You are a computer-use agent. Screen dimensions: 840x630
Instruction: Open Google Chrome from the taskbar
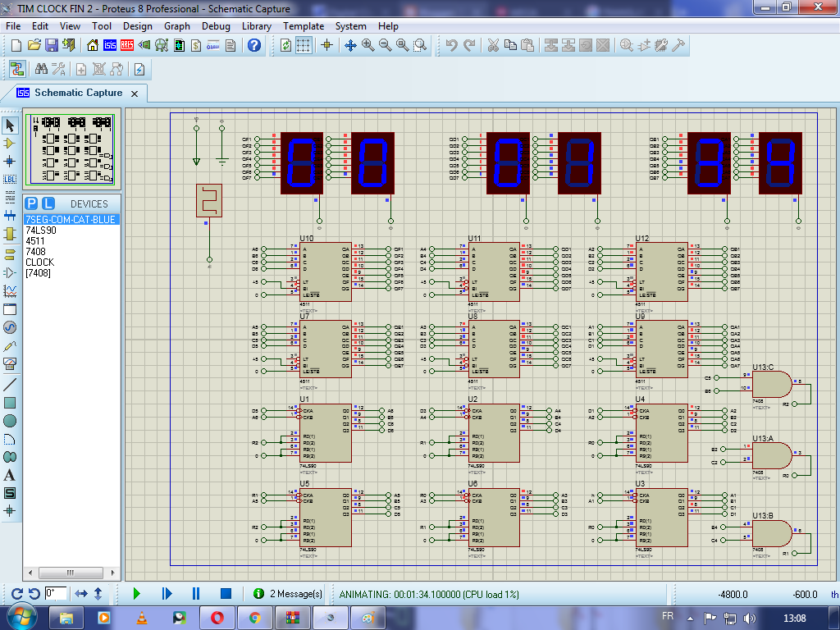pyautogui.click(x=254, y=617)
